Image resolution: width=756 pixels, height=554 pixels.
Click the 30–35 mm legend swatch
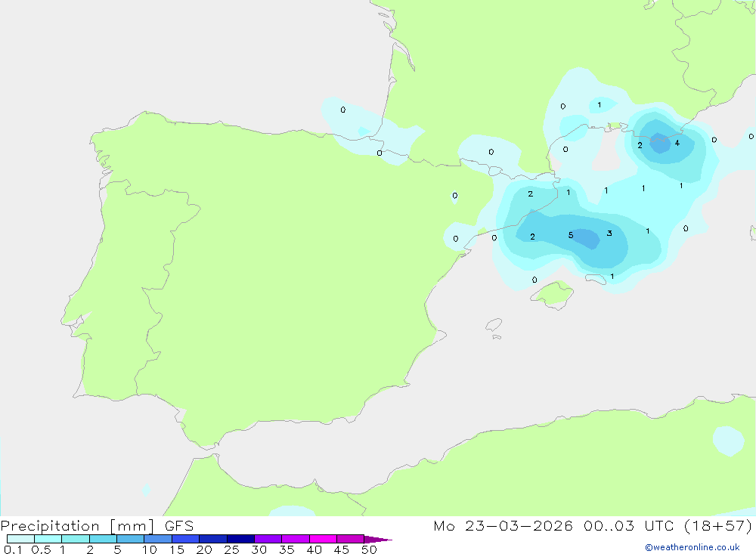pyautogui.click(x=268, y=539)
